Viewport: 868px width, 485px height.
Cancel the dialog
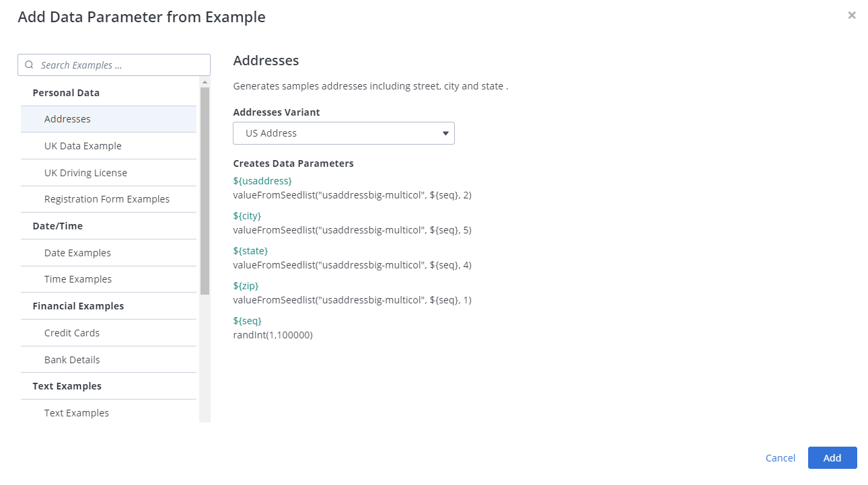click(781, 458)
